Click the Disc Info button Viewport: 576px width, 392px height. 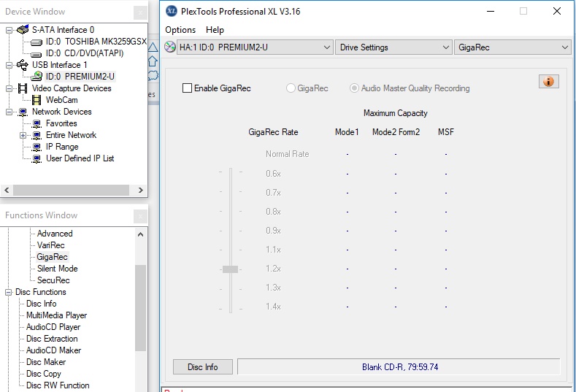pyautogui.click(x=203, y=366)
